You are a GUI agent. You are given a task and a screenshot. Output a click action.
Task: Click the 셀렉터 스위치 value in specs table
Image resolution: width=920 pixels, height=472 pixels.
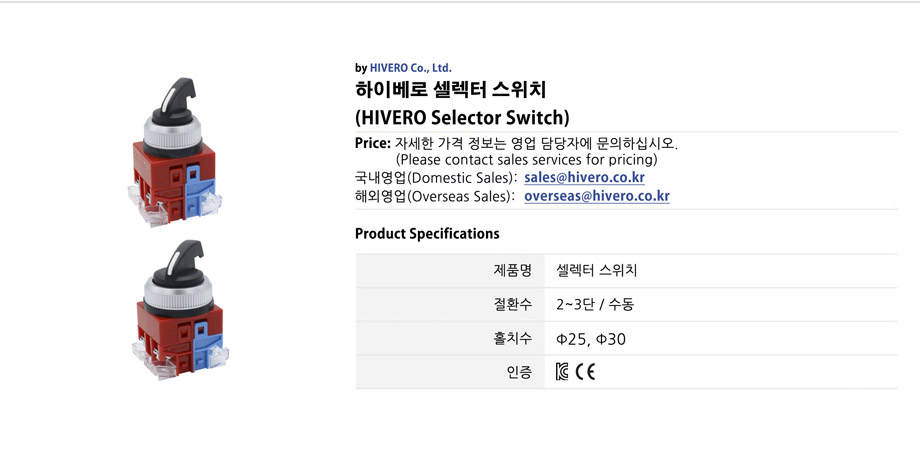pyautogui.click(x=597, y=270)
